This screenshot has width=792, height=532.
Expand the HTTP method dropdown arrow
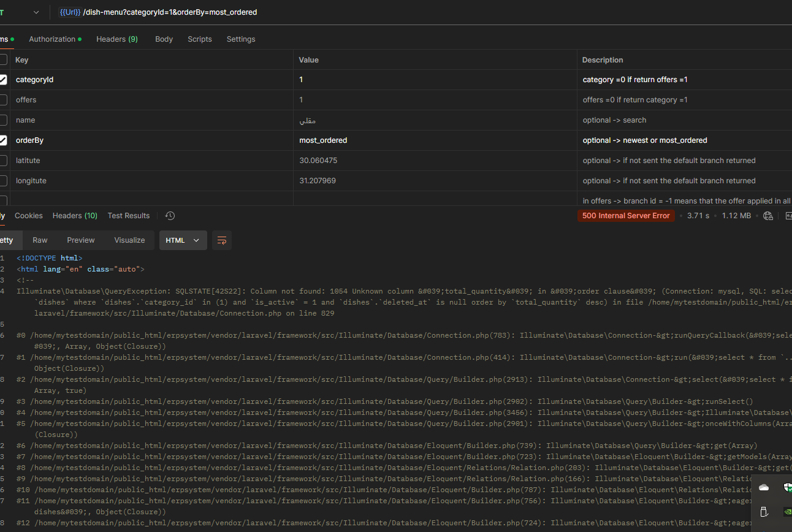tap(36, 12)
